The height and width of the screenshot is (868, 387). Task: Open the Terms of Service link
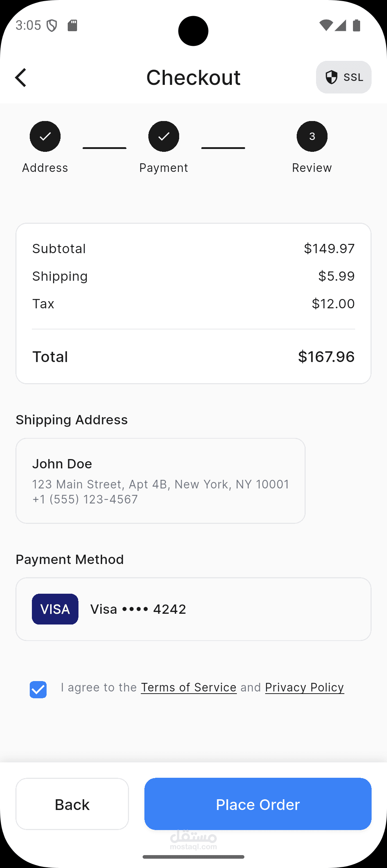point(188,688)
